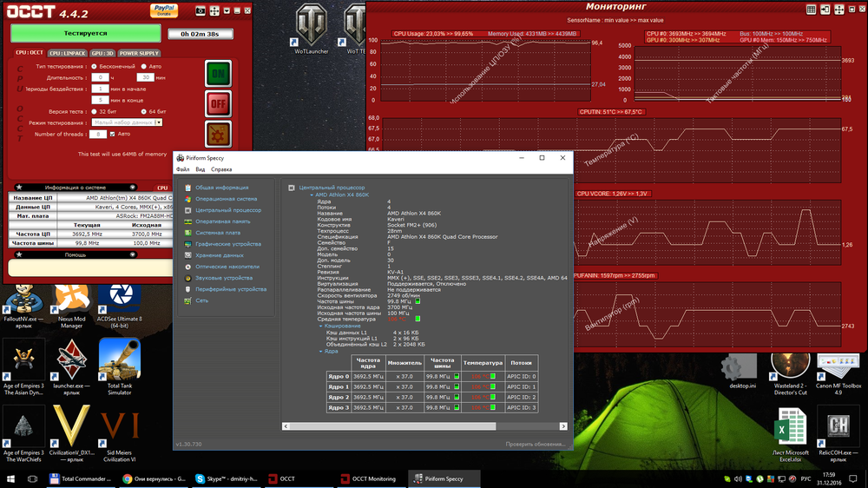Switch to the CPU:LINPACK tab
Screen dimensions: 868x488
[x=67, y=53]
